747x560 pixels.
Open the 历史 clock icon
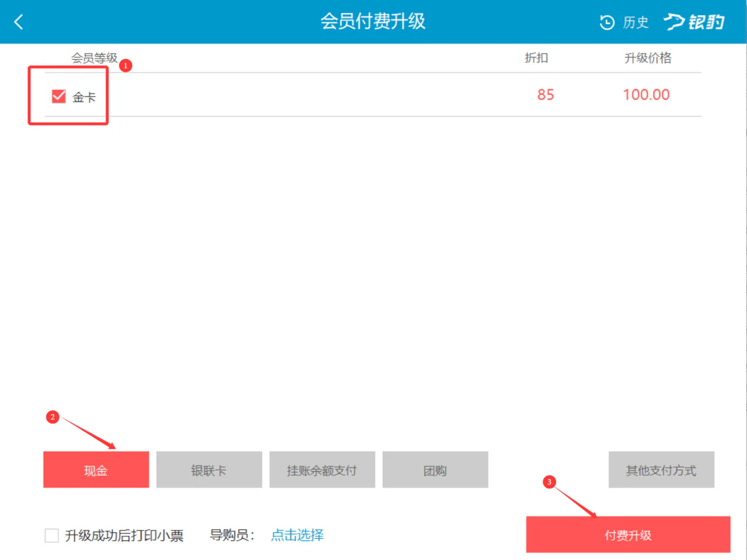607,22
